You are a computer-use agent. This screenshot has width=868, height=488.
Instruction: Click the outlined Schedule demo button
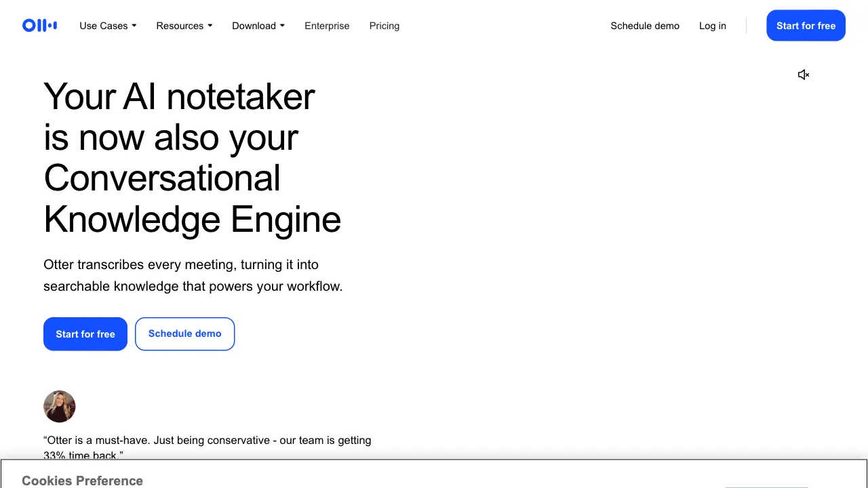point(185,334)
